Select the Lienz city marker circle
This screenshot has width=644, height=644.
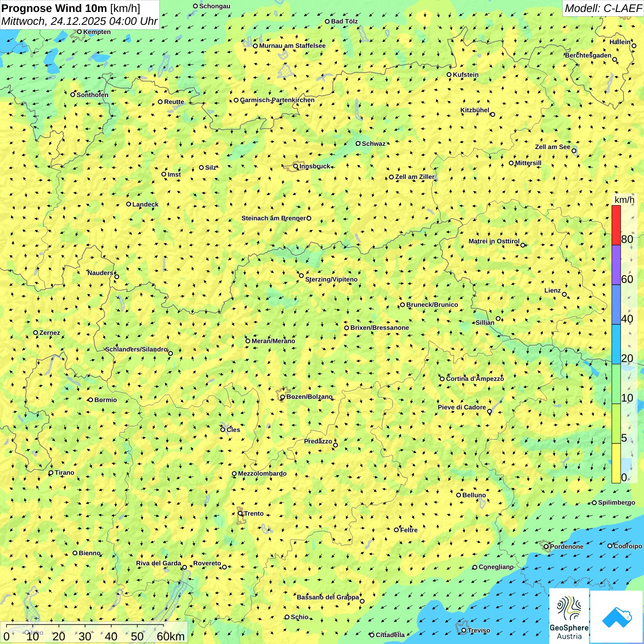pos(564,294)
